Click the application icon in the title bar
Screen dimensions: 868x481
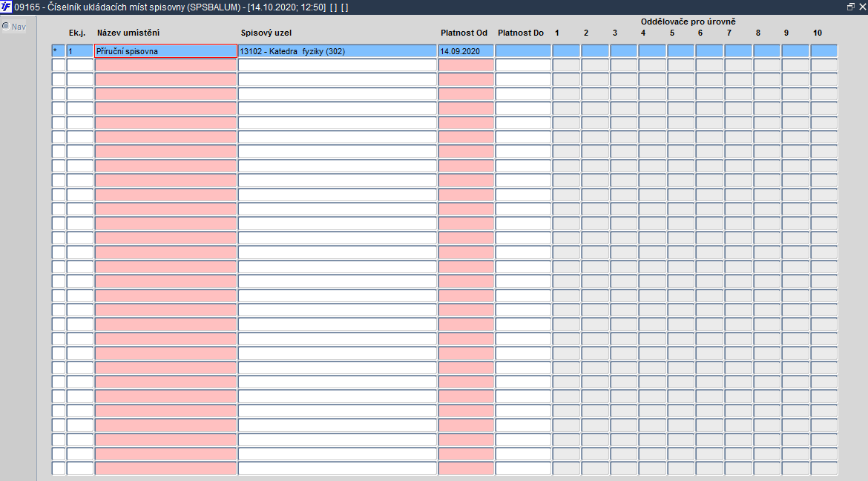(6, 7)
